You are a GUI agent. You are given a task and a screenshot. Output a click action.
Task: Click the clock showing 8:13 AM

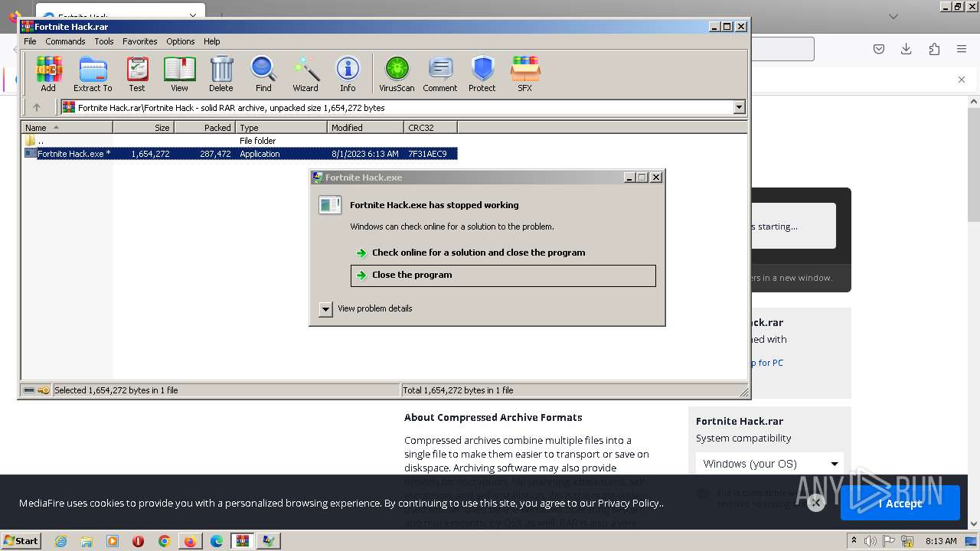pos(941,541)
